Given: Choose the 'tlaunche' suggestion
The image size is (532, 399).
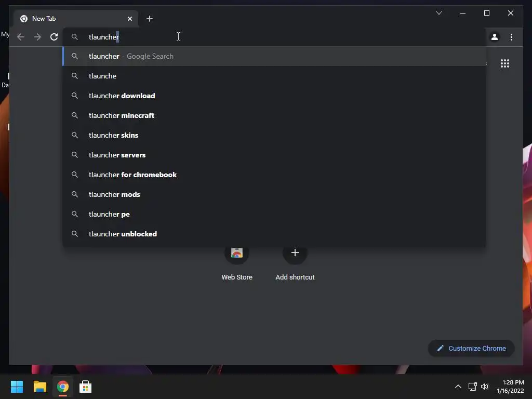Looking at the screenshot, I should 274,76.
